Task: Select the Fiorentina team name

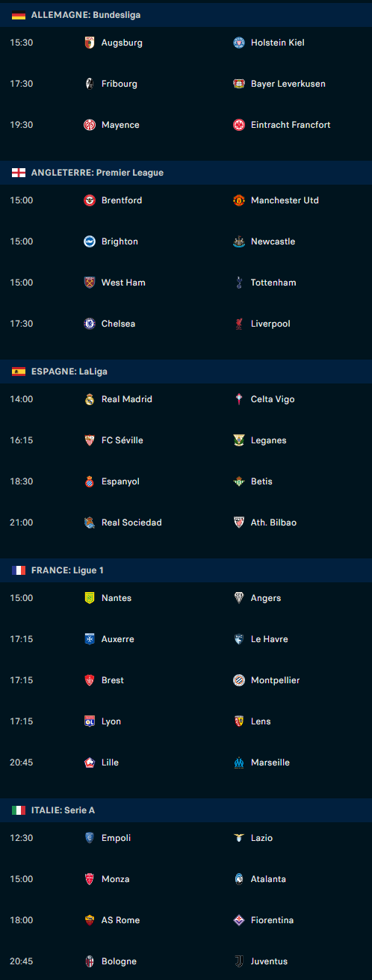Action: tap(272, 920)
